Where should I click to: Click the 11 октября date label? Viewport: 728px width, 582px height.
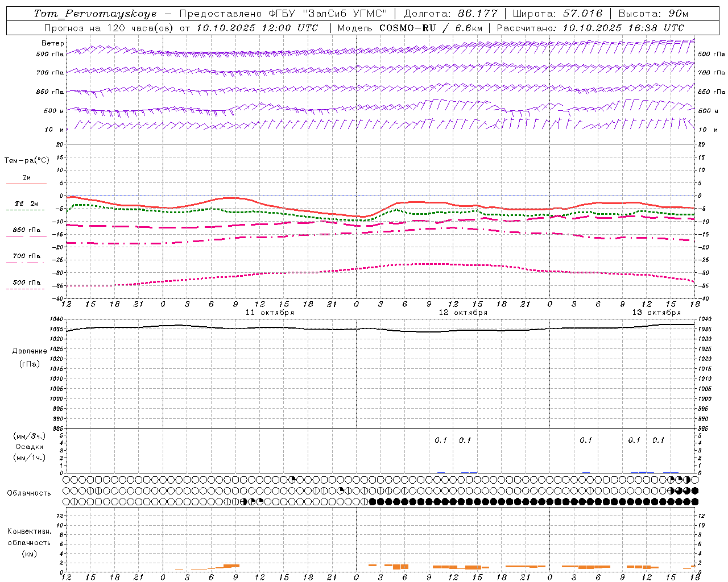(x=270, y=313)
